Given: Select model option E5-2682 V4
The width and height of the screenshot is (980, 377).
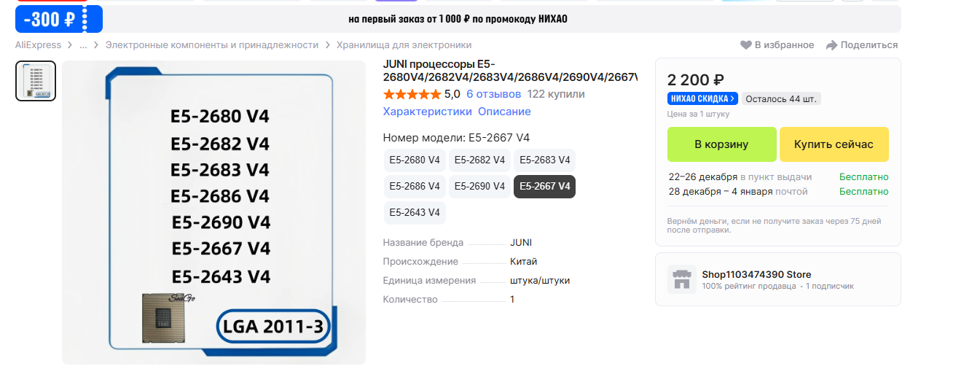Looking at the screenshot, I should [x=479, y=160].
